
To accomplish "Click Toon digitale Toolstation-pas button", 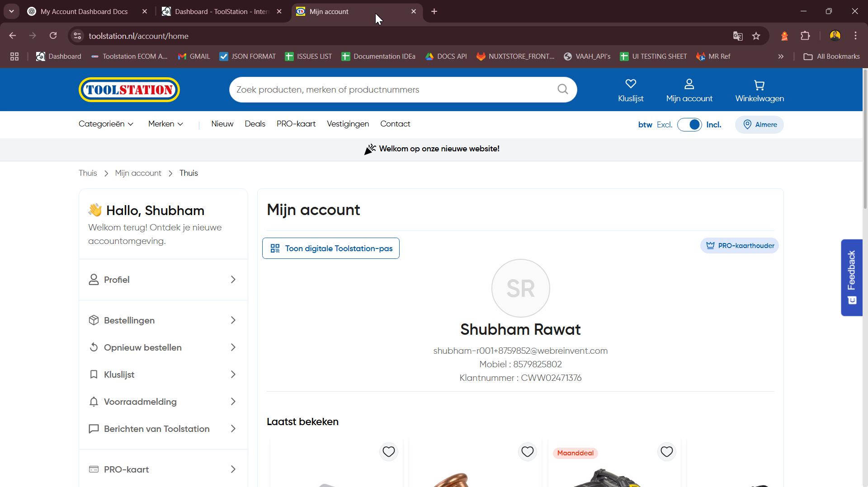I will point(331,248).
